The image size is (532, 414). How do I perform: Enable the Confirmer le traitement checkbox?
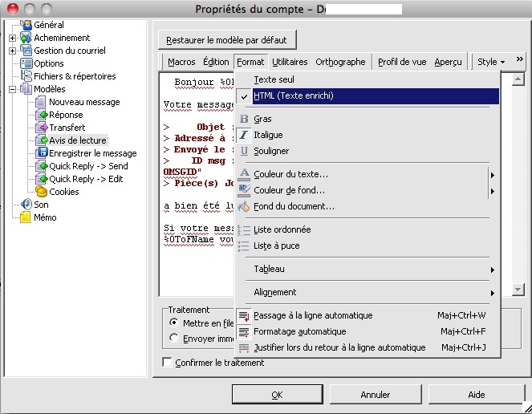pos(168,363)
